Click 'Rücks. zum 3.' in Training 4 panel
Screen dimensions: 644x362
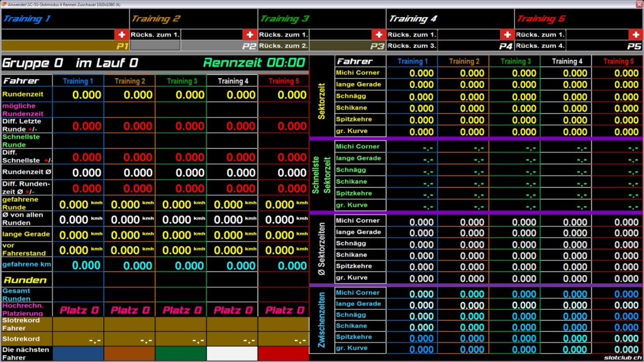(x=412, y=46)
